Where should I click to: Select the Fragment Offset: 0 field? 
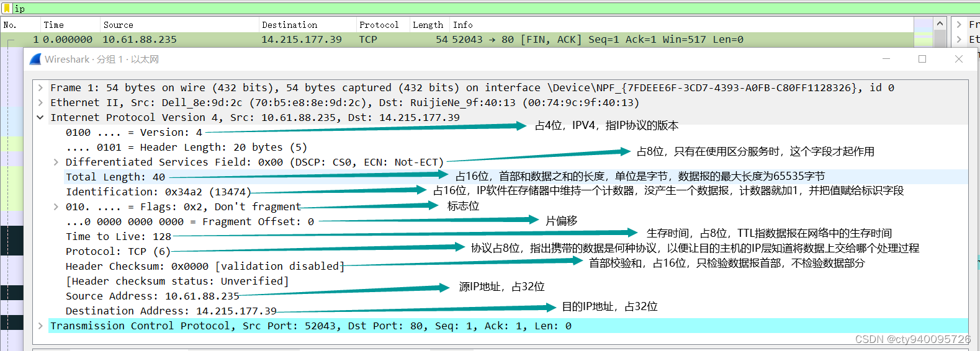click(190, 221)
